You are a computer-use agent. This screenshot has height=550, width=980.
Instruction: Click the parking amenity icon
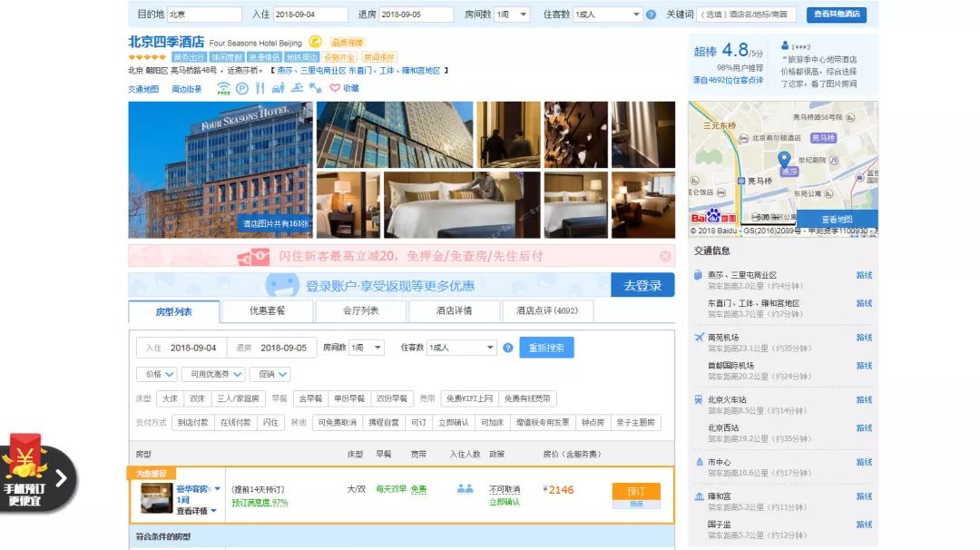tap(242, 88)
